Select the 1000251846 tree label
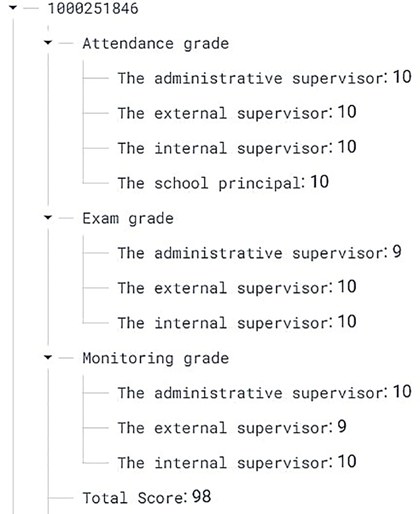 click(x=92, y=9)
